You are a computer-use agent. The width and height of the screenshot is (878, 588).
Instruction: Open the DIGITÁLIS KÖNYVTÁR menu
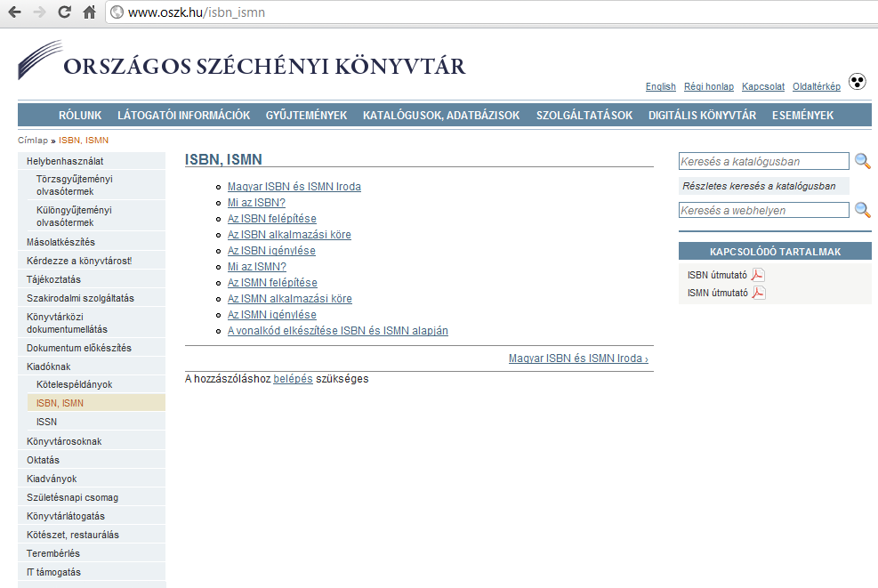click(702, 116)
